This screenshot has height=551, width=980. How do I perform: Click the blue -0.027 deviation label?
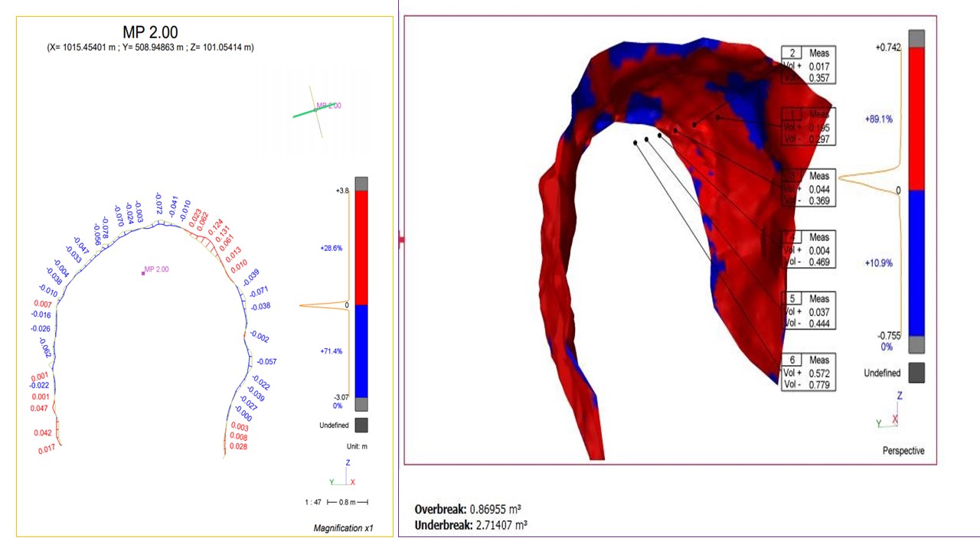249,402
